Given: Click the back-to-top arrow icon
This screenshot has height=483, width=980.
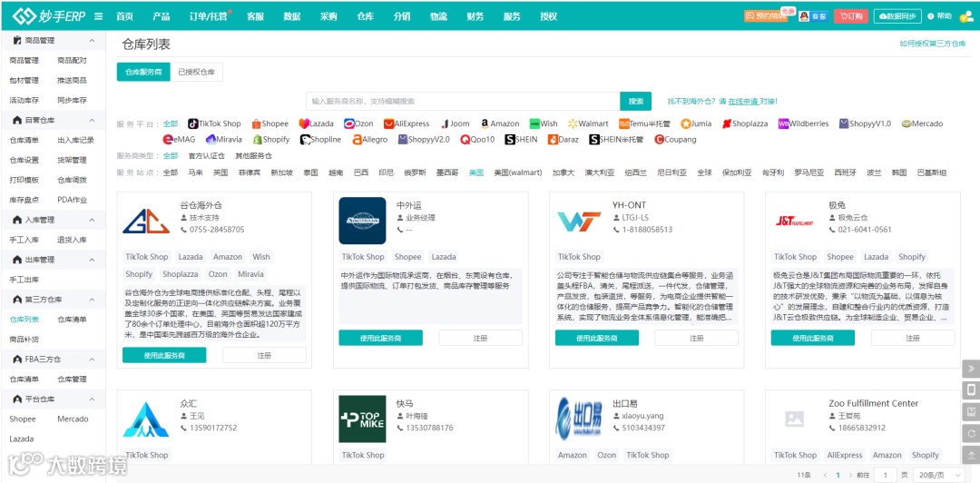Looking at the screenshot, I should coord(971,454).
